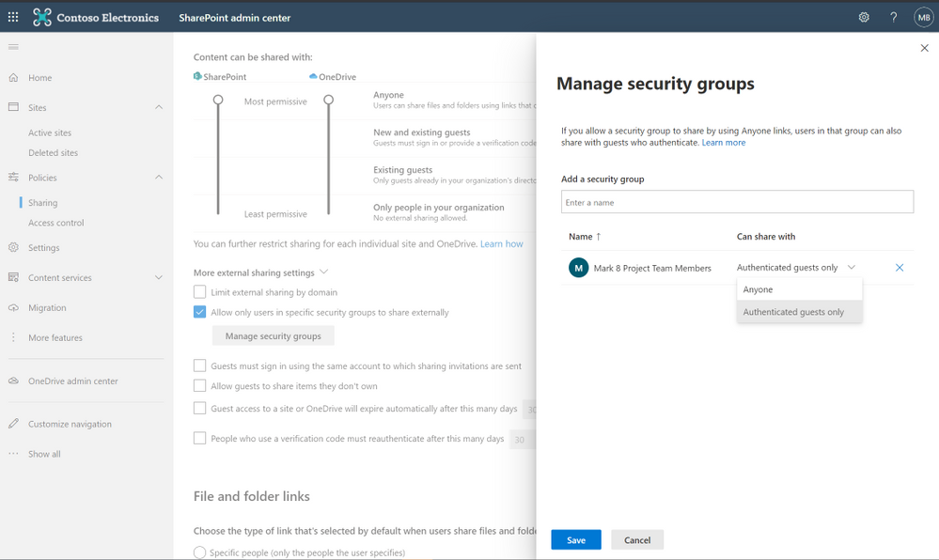Open the Can share with dropdown
The image size is (939, 560).
(x=796, y=268)
